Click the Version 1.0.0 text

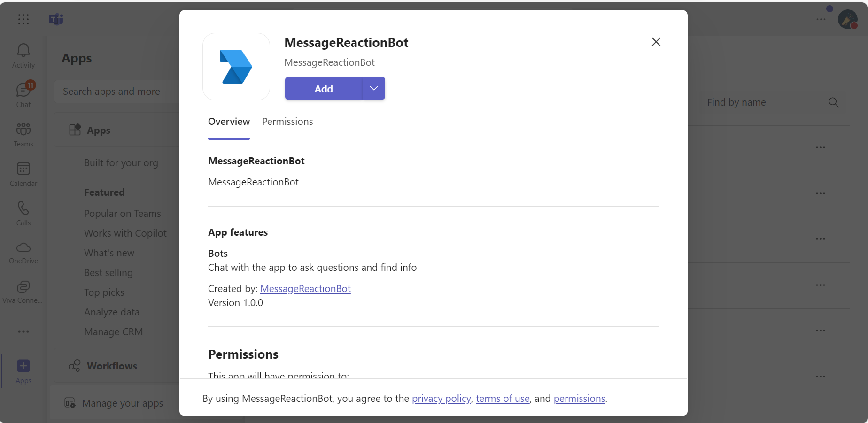click(235, 303)
